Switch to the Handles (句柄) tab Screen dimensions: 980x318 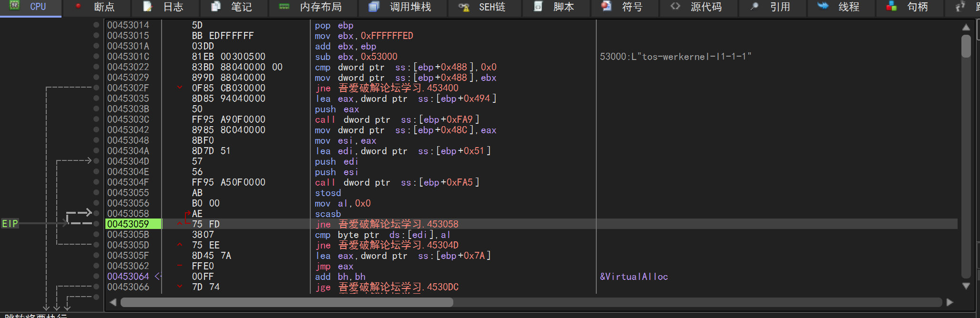click(x=917, y=7)
